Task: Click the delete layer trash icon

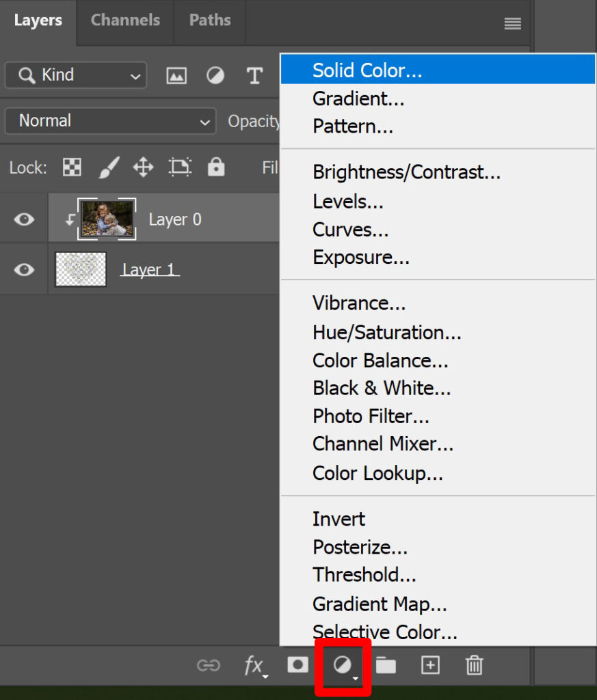Action: [474, 665]
